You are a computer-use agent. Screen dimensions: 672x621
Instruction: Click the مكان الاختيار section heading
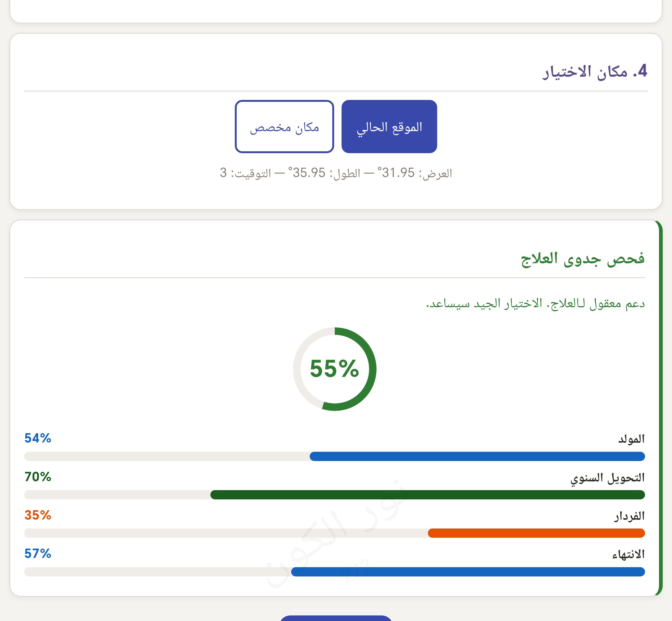tap(595, 71)
